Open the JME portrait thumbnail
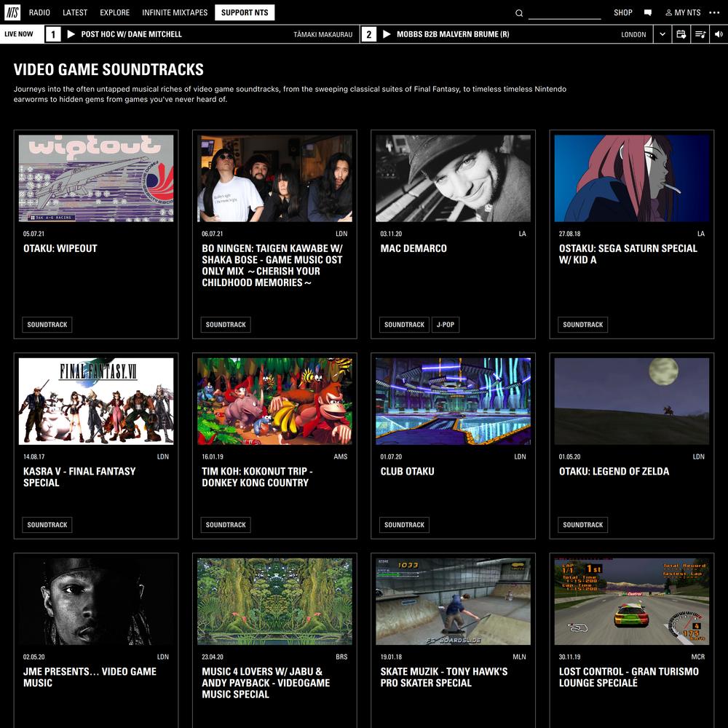Viewport: 728px width, 728px height. (96, 602)
